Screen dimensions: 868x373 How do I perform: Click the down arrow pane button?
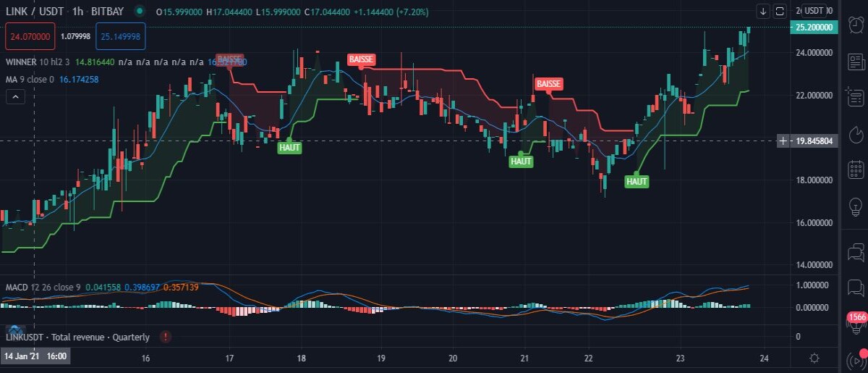[764, 11]
